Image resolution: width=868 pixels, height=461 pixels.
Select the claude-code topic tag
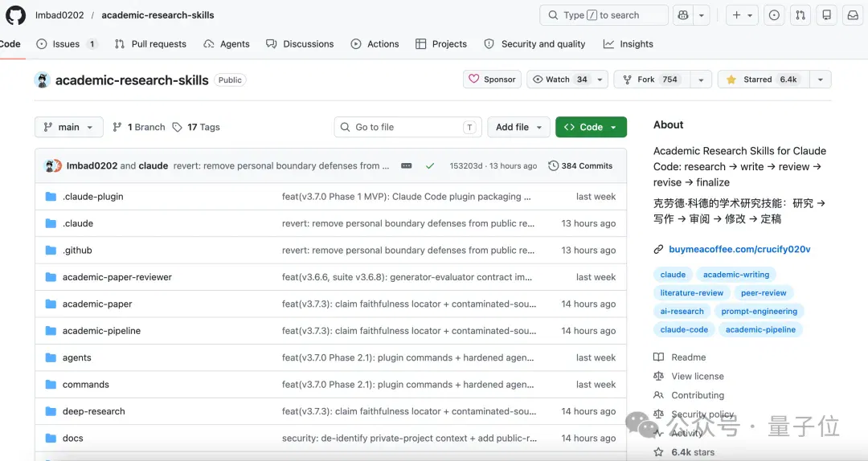coord(684,329)
